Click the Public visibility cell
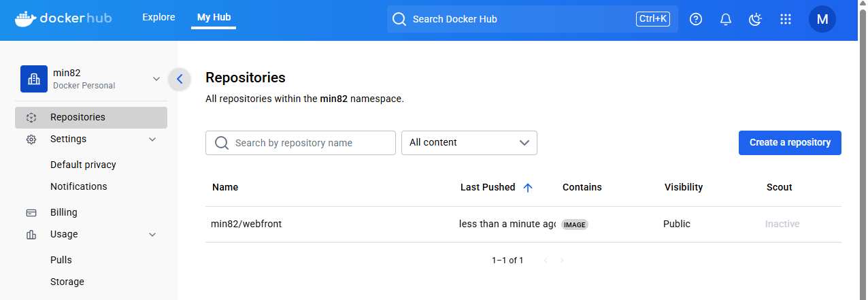This screenshot has height=300, width=868. pyautogui.click(x=677, y=224)
